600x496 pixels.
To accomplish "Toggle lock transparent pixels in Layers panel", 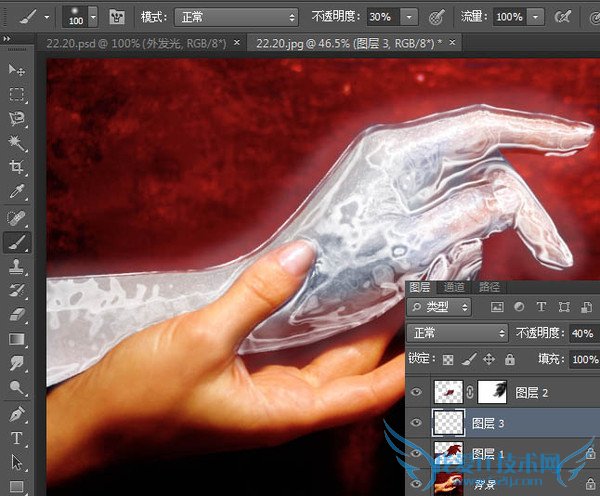I will pos(446,358).
